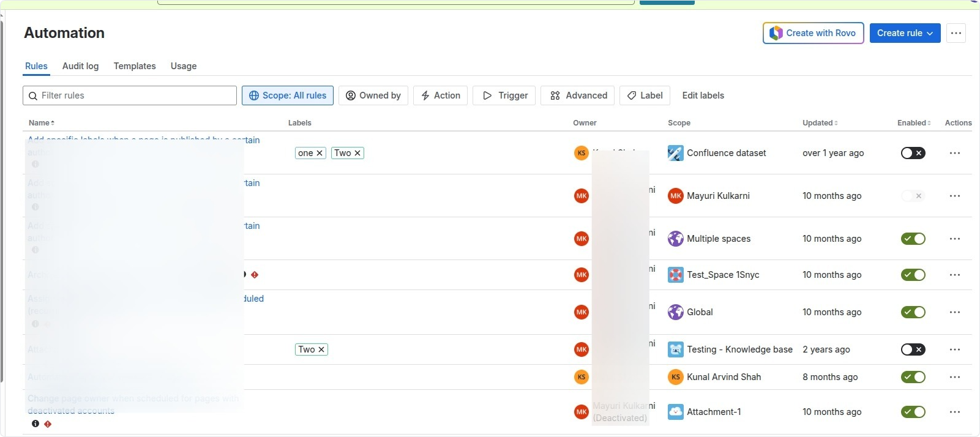Click the Test_Space 1Snyc space icon
The height and width of the screenshot is (437, 980).
click(675, 275)
